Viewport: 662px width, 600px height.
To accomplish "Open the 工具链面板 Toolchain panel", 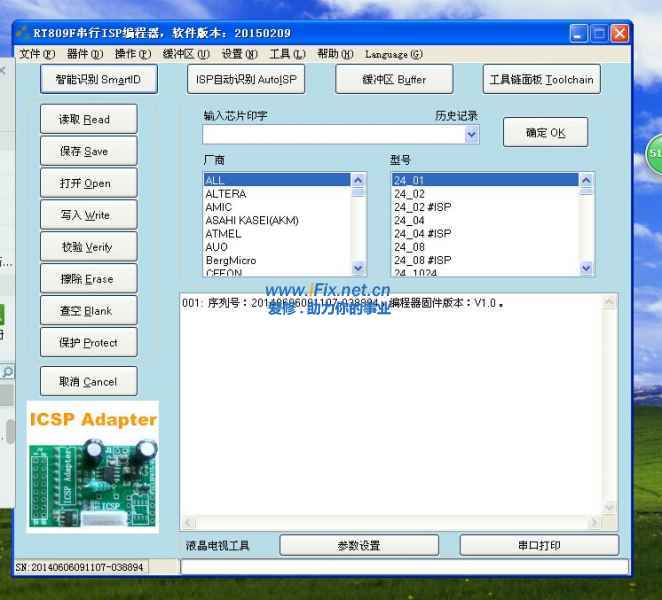I will click(x=542, y=79).
